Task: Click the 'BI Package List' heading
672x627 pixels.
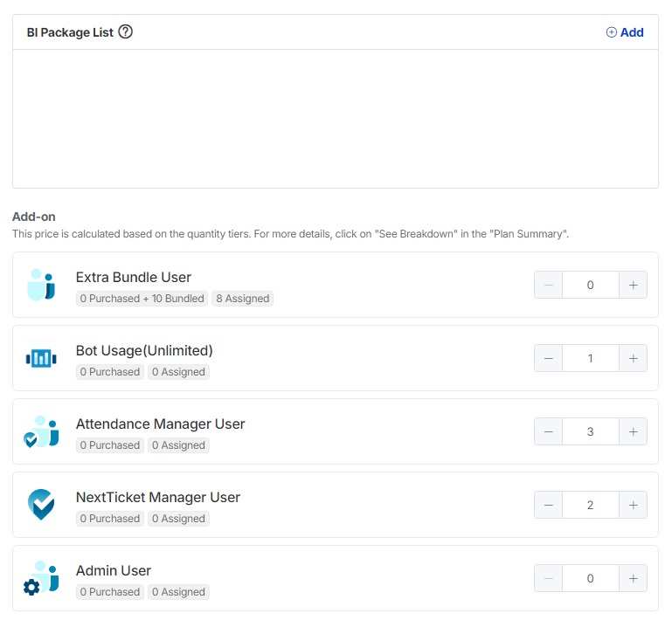Action: pyautogui.click(x=70, y=32)
